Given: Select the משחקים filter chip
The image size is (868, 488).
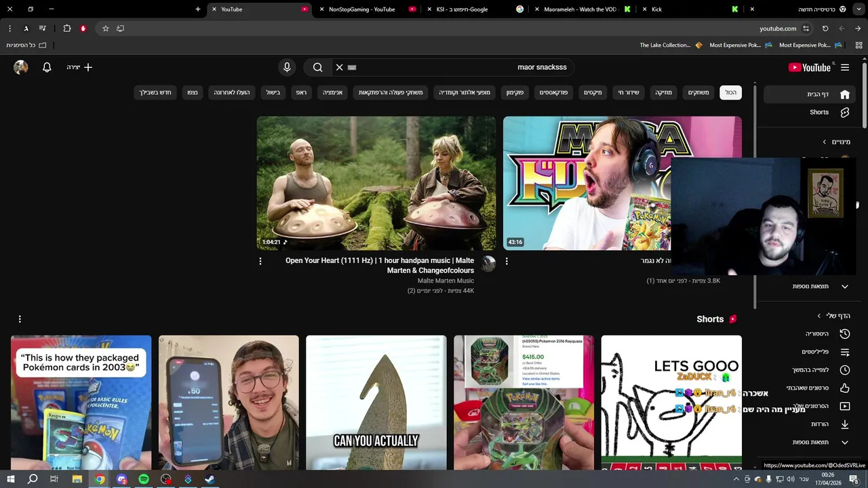Looking at the screenshot, I should coord(698,92).
